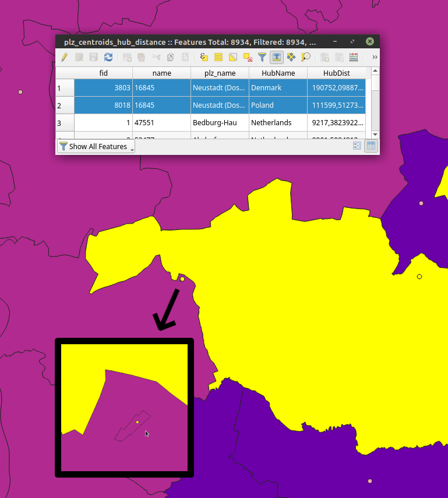Click the Invert selection icon

233,57
